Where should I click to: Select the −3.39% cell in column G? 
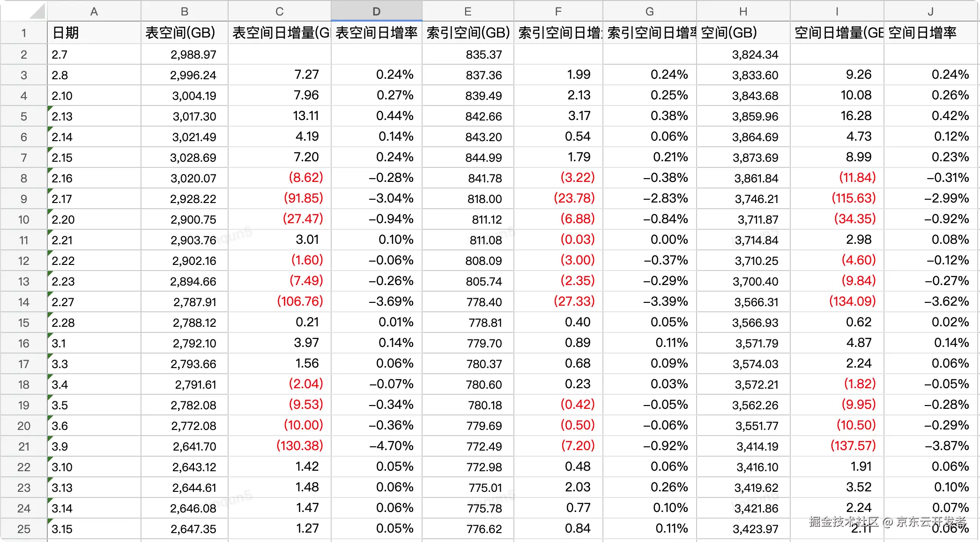(665, 301)
